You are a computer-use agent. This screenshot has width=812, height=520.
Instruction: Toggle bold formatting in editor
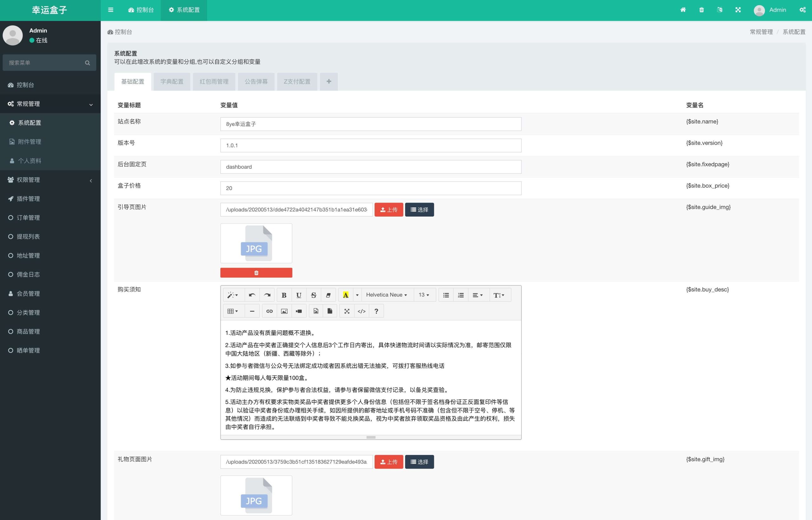pyautogui.click(x=284, y=295)
